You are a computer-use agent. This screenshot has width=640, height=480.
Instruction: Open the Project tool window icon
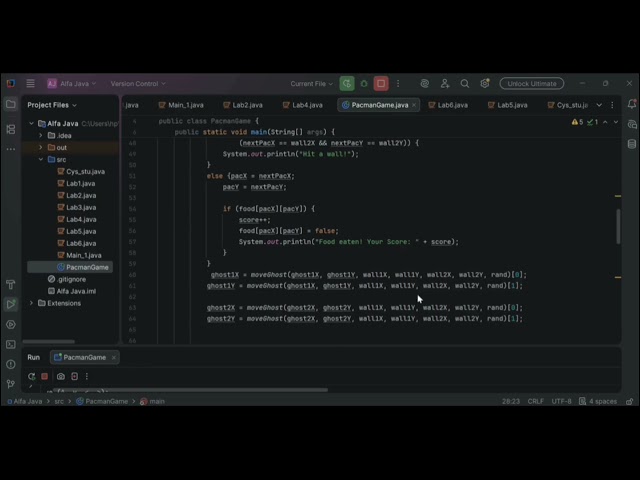[x=11, y=104]
